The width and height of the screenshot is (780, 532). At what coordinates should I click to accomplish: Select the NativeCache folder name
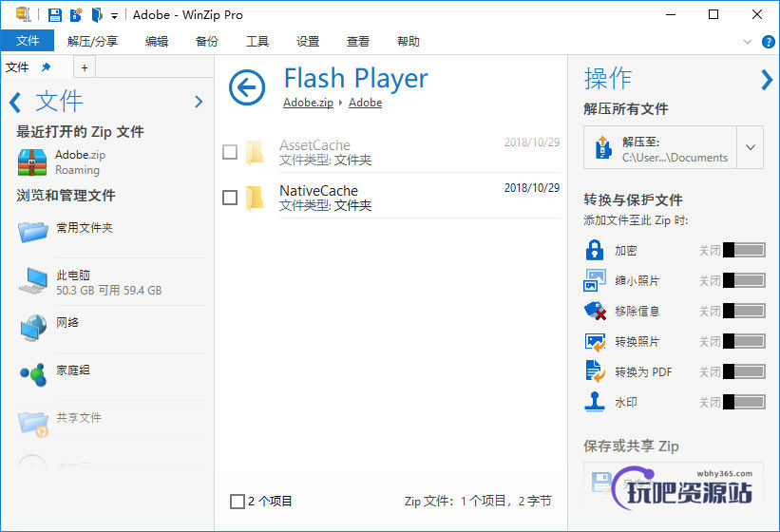coord(319,190)
